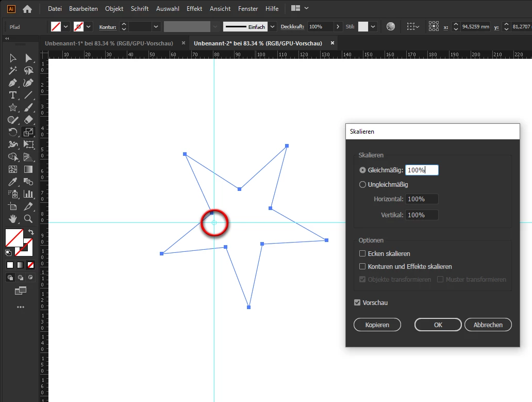
Task: Swap fill and stroke colors
Action: click(x=31, y=232)
